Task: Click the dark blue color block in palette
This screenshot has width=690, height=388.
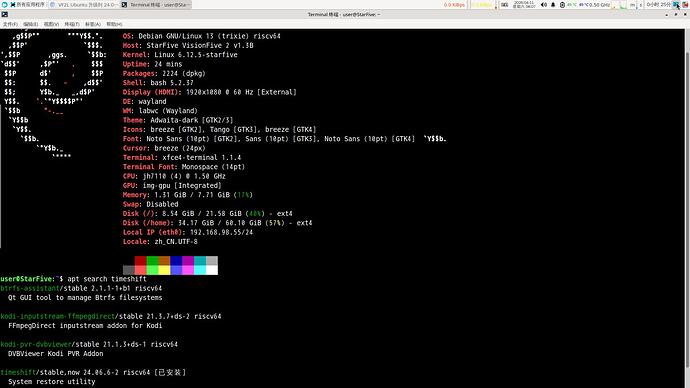Action: click(x=176, y=261)
